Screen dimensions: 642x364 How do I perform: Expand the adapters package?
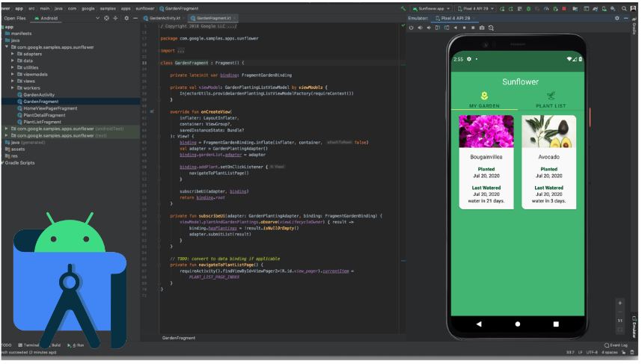click(x=13, y=54)
